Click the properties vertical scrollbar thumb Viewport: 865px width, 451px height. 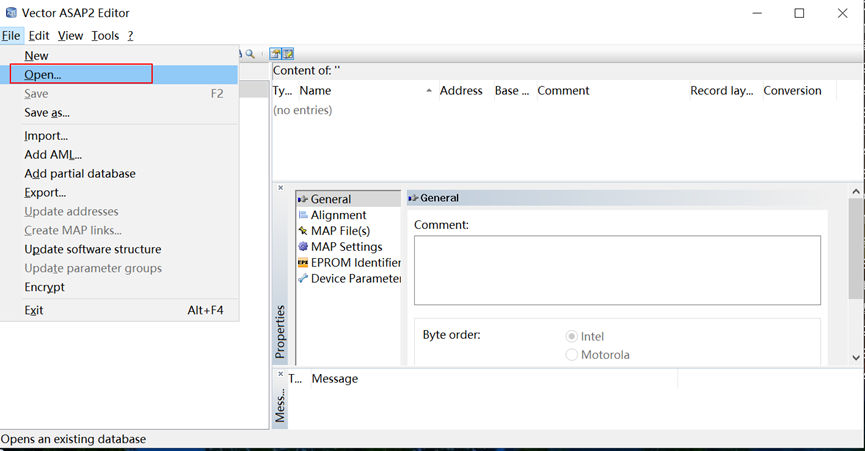click(856, 249)
